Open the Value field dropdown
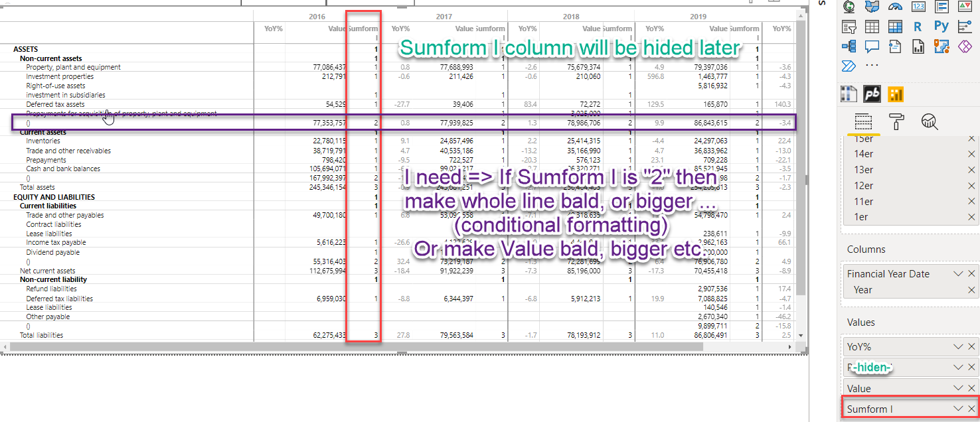This screenshot has height=422, width=980. [958, 388]
